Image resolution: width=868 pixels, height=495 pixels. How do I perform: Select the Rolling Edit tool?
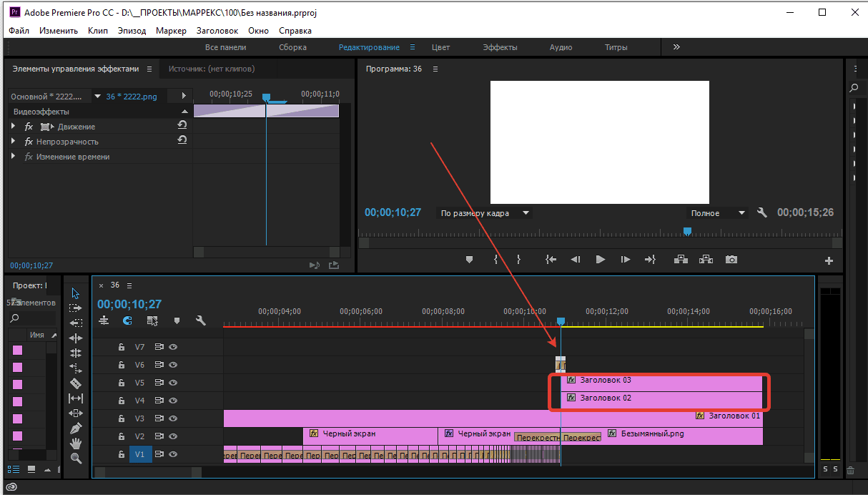[x=76, y=353]
